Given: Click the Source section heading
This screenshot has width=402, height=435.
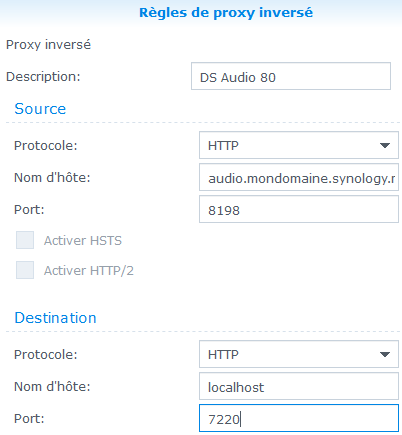Looking at the screenshot, I should [40, 109].
